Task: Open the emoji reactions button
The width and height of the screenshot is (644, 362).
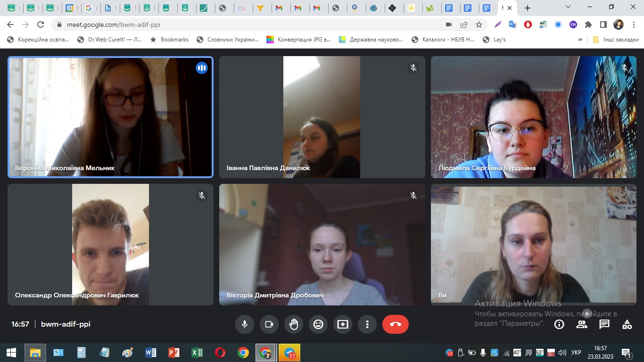Action: [x=318, y=324]
